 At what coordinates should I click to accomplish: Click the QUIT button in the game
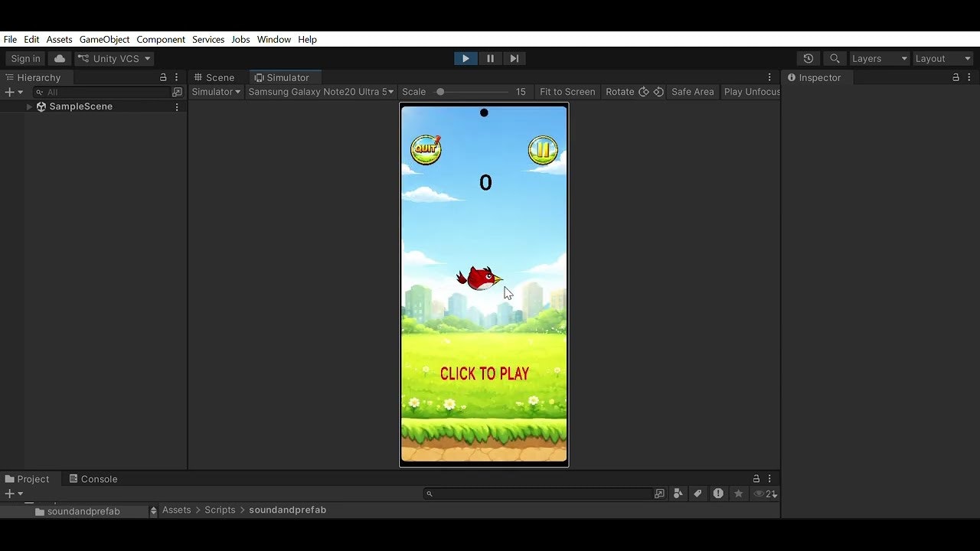[426, 149]
